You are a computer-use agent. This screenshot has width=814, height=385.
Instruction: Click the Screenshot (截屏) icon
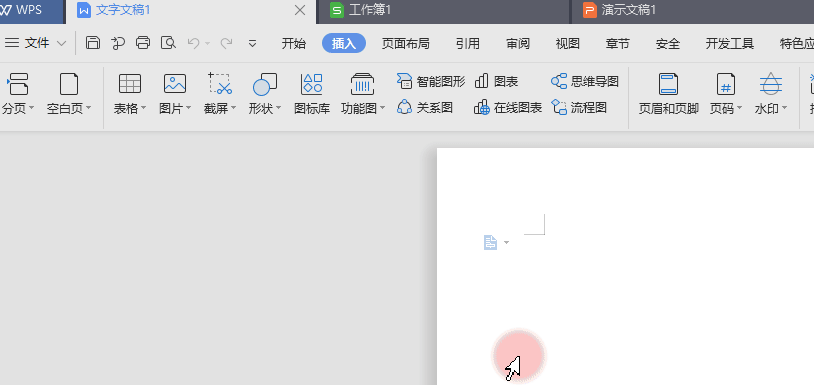click(220, 84)
